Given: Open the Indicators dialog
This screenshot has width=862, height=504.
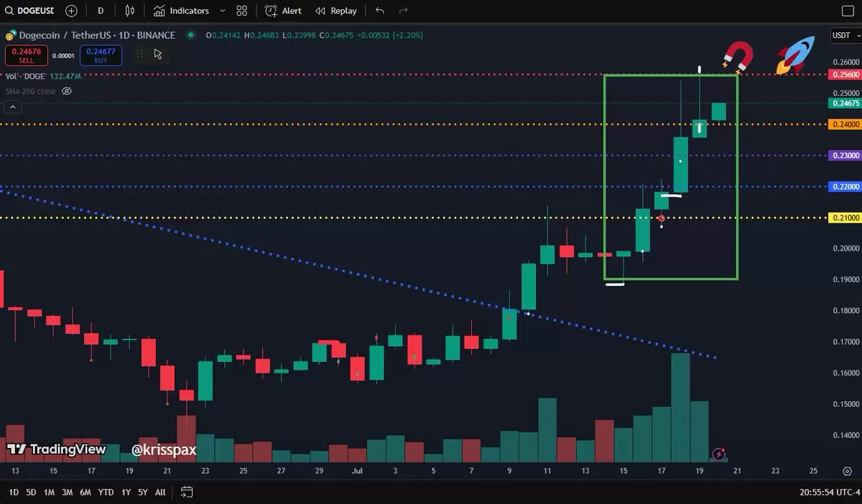Looking at the screenshot, I should click(181, 11).
